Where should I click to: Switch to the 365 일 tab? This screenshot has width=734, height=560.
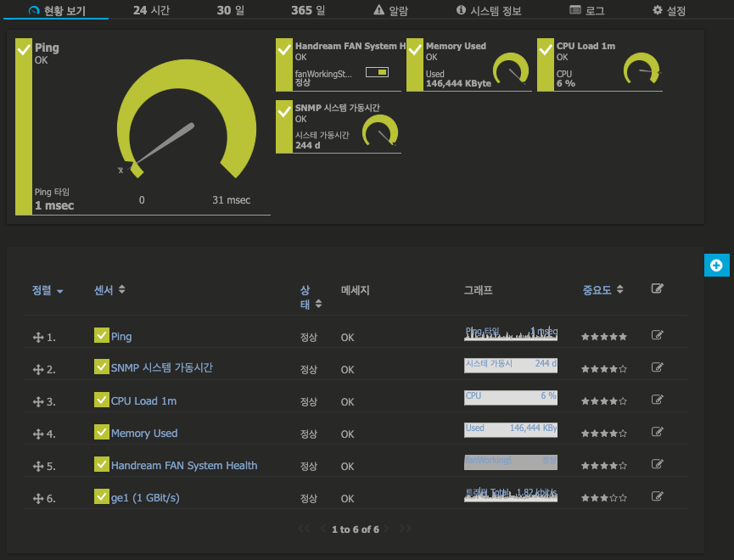coord(308,10)
